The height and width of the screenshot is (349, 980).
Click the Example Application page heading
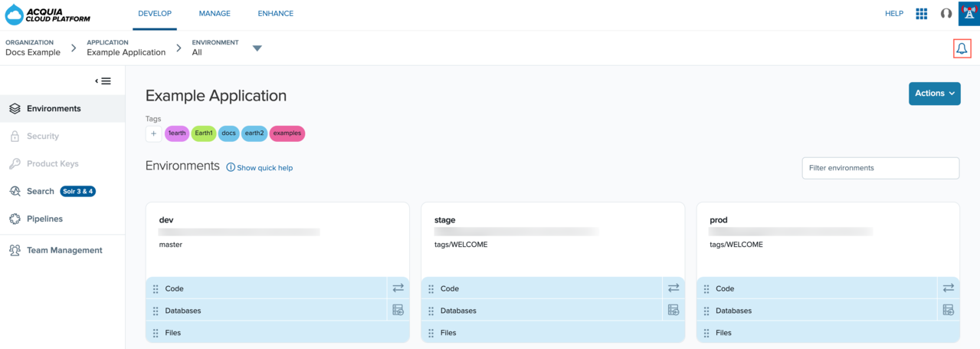point(216,96)
